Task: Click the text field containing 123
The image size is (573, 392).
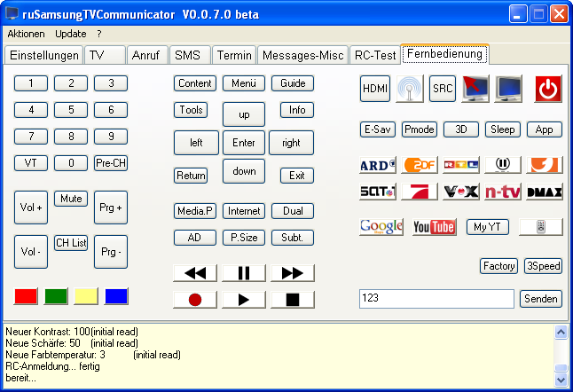Action: (x=436, y=299)
